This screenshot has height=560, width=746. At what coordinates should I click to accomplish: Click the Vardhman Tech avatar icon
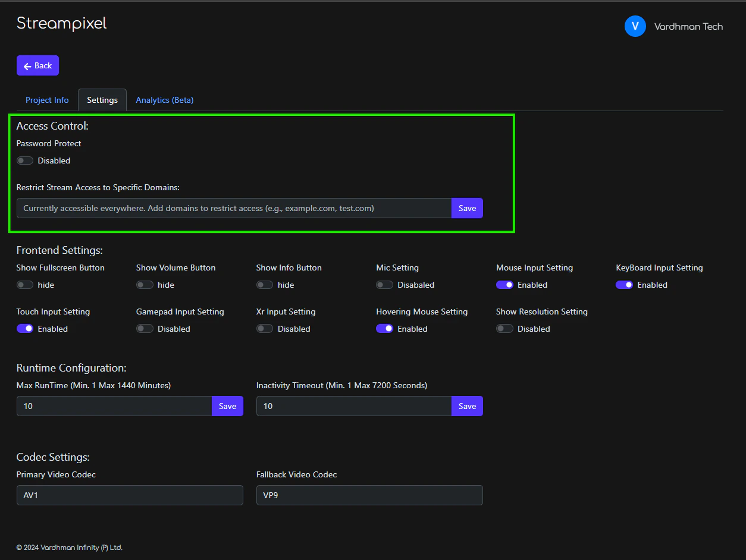[635, 26]
